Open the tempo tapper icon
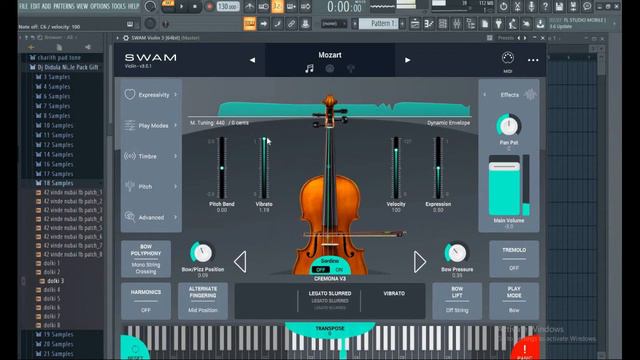Image resolution: width=640 pixels, height=360 pixels. coord(512,24)
